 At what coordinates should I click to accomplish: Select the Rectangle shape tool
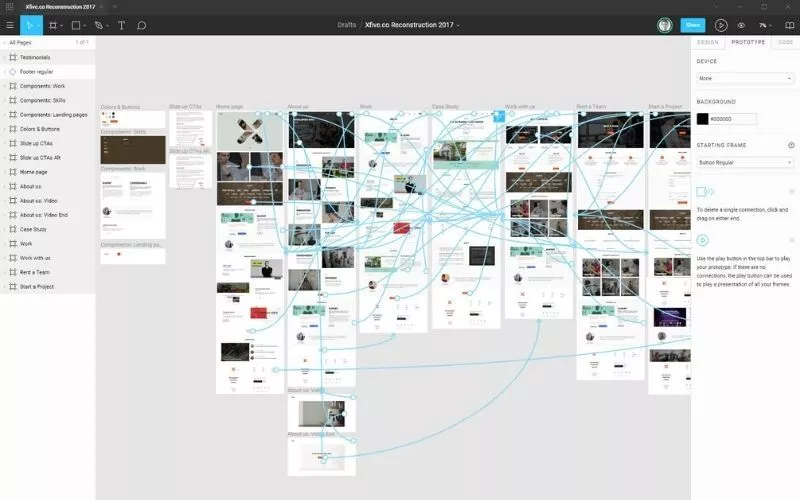(75, 25)
